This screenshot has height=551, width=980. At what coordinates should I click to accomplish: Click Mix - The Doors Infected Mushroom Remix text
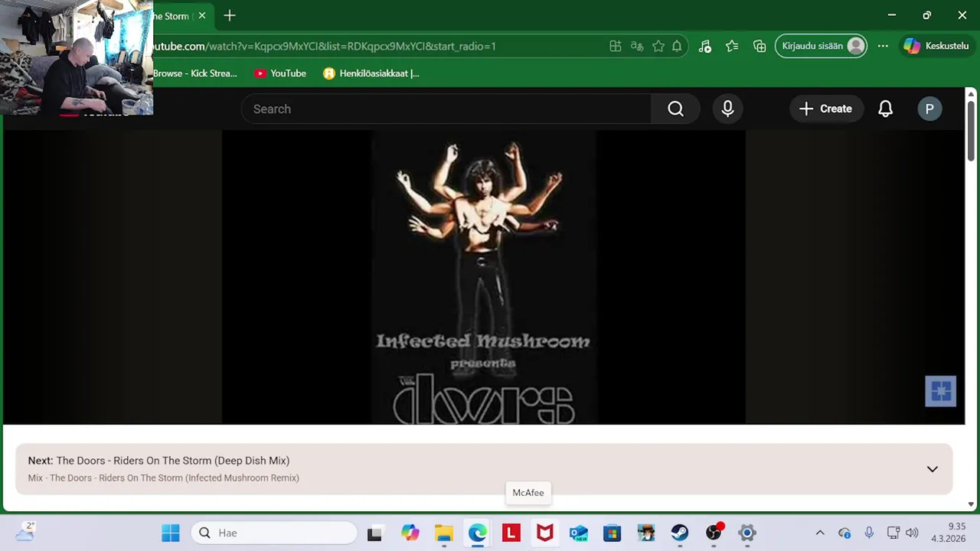pyautogui.click(x=163, y=478)
